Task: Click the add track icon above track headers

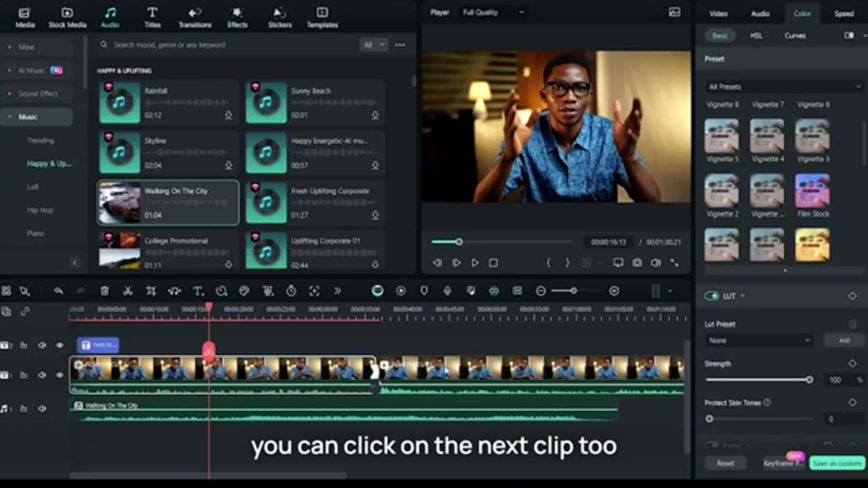Action: pyautogui.click(x=6, y=312)
